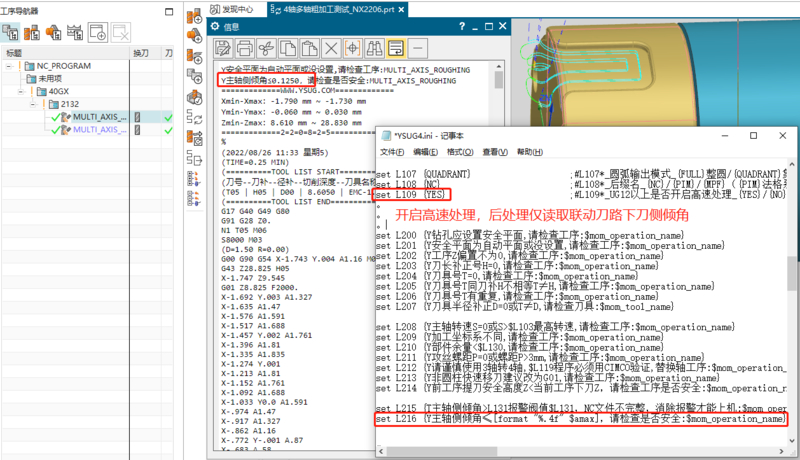Select the first MULTI_AXIS operation in navigator
This screenshot has width=800, height=460.
pos(98,117)
